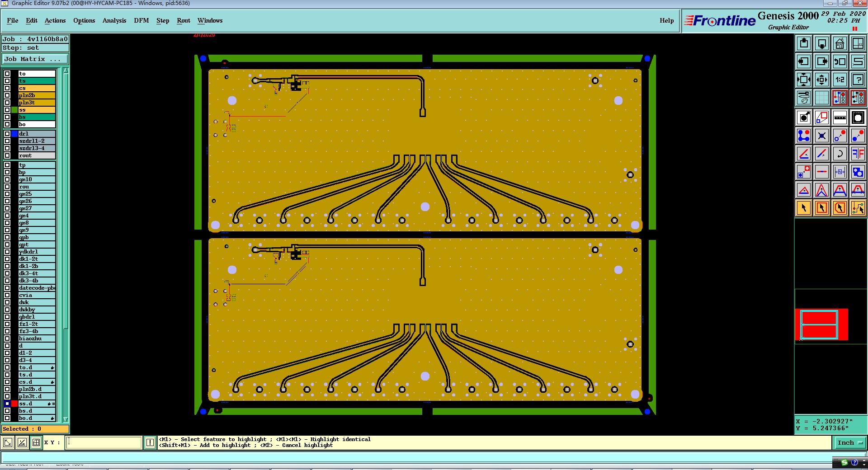Choose the rectangle area select tool
Screen dimensions: 868x470
pos(822,208)
